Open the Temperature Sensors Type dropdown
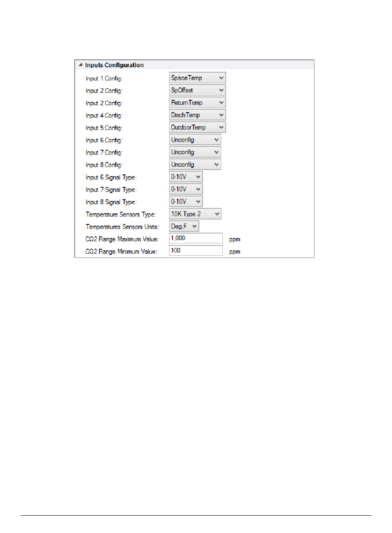The image size is (392, 533). click(195, 214)
